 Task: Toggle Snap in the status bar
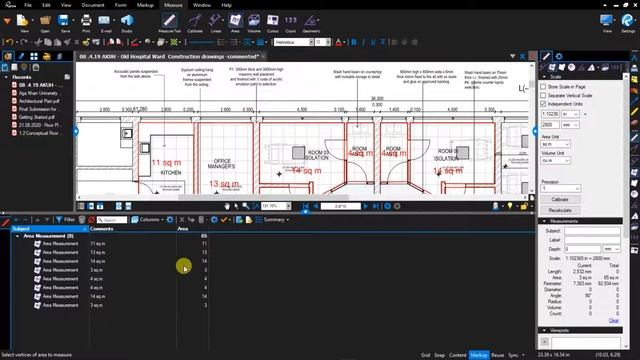click(440, 355)
